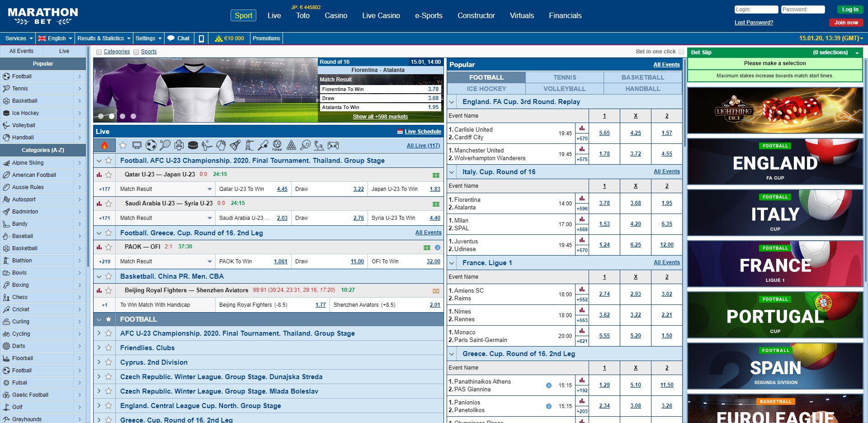The height and width of the screenshot is (423, 868).
Task: Click the Log In button
Action: coord(850,10)
